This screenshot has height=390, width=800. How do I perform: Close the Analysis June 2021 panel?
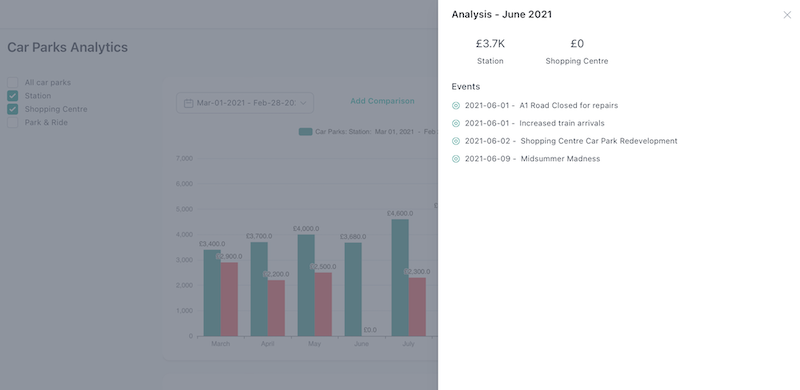(787, 15)
